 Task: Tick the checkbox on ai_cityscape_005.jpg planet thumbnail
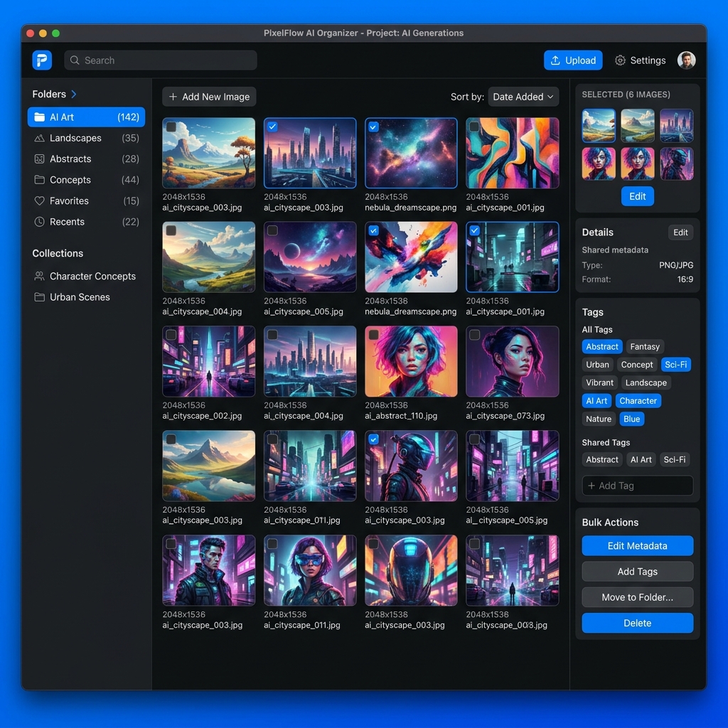point(272,230)
